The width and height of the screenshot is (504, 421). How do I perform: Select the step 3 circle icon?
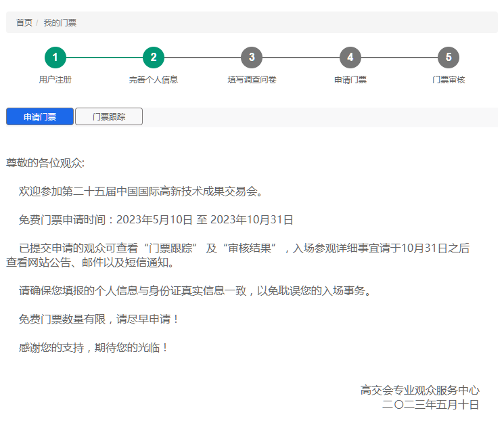pos(252,58)
